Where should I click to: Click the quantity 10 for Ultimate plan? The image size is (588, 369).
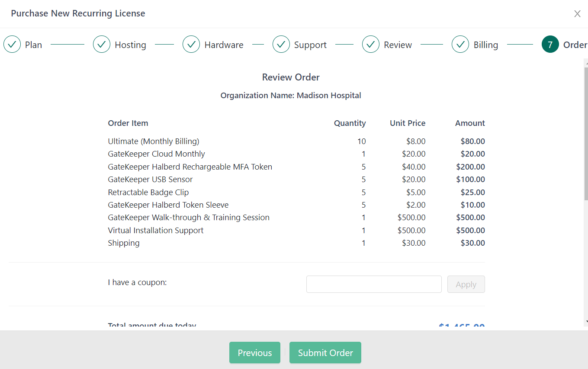(x=362, y=141)
